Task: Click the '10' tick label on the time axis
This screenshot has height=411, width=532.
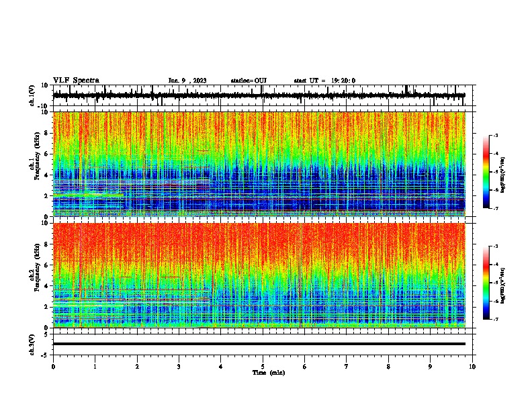Action: coord(472,367)
